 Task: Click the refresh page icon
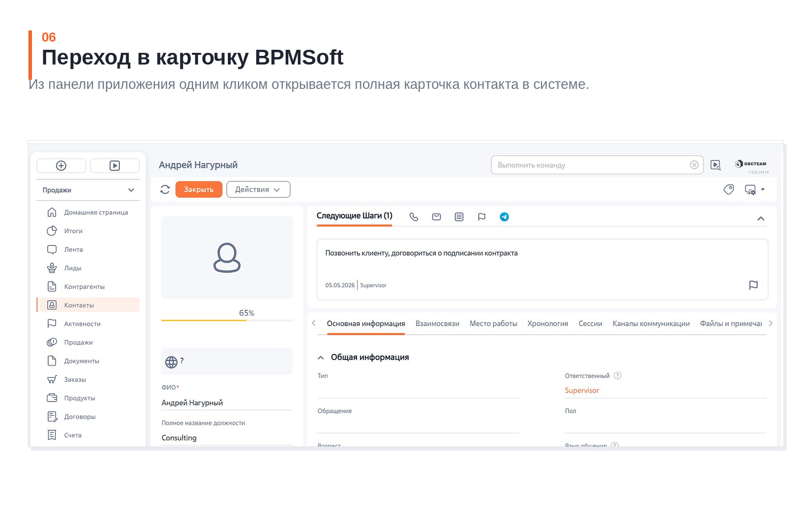coord(165,189)
